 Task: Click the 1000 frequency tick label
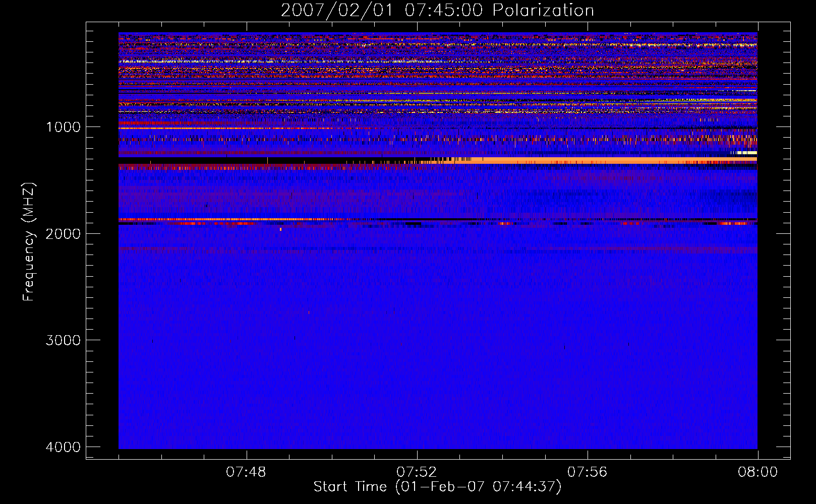click(63, 127)
